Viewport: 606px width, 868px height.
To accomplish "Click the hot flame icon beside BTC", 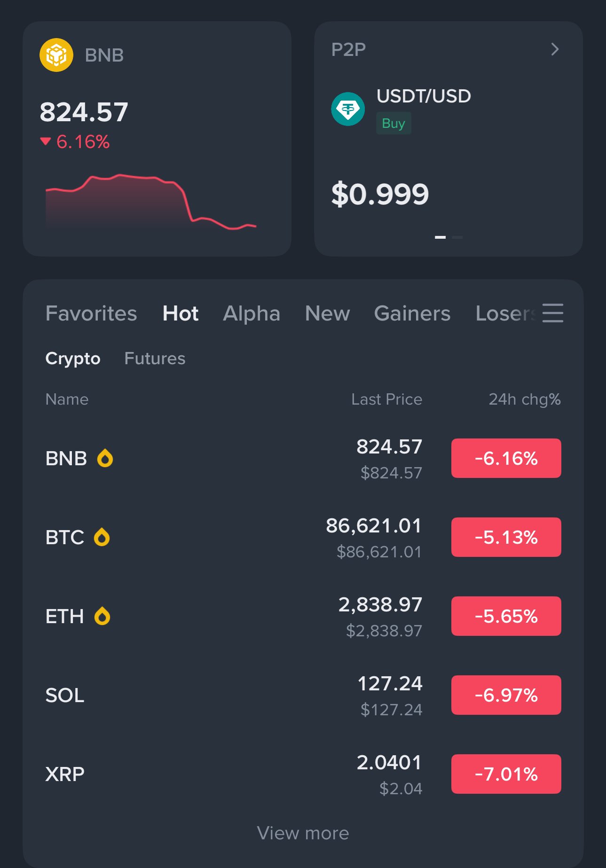I will [x=102, y=537].
